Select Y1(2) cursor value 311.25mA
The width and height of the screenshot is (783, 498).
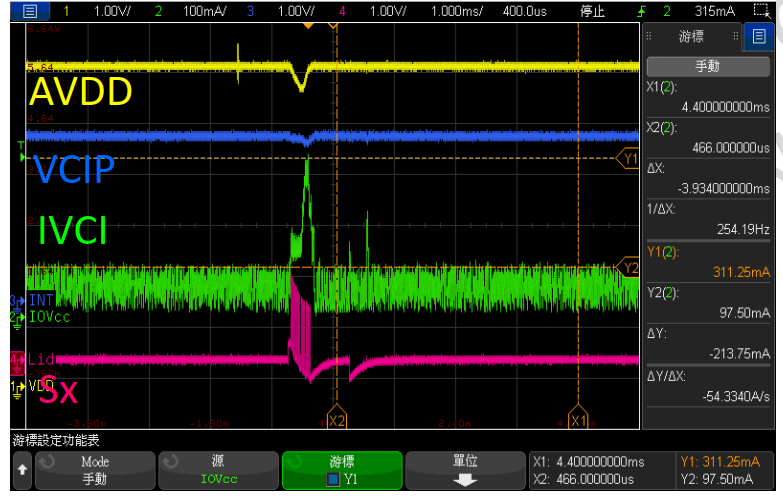coord(742,272)
